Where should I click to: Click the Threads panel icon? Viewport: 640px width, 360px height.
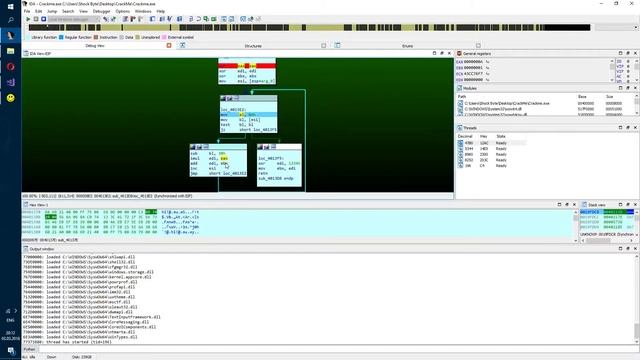tap(459, 128)
